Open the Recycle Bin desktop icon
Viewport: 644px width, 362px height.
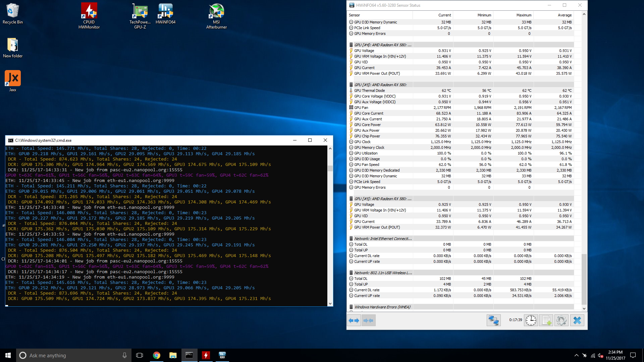(13, 14)
